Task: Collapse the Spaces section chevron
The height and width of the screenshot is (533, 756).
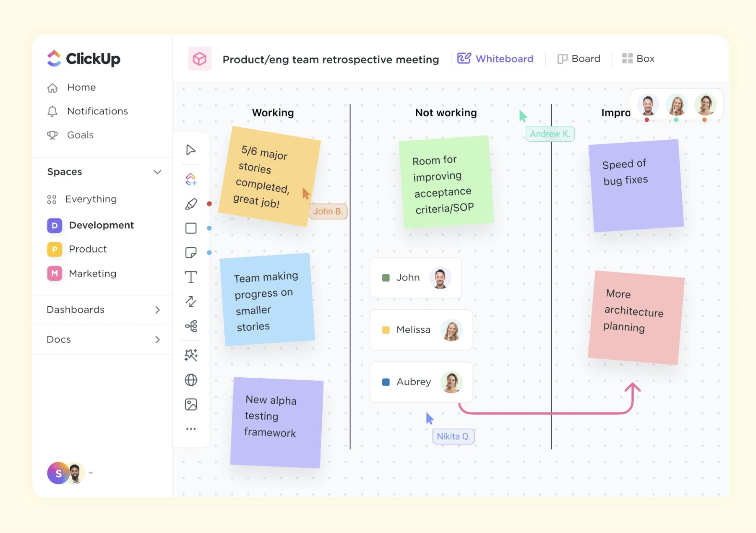Action: click(157, 172)
